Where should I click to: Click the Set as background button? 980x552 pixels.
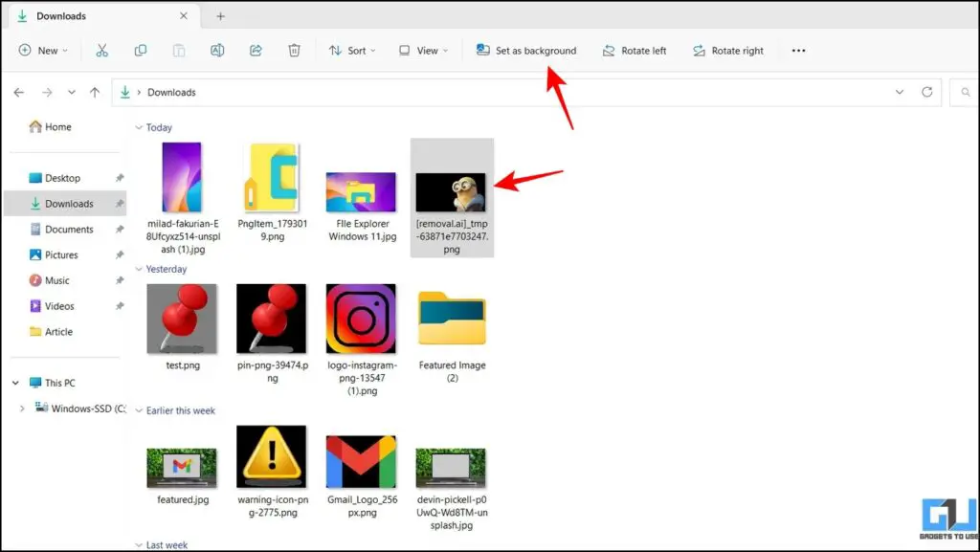click(x=525, y=50)
